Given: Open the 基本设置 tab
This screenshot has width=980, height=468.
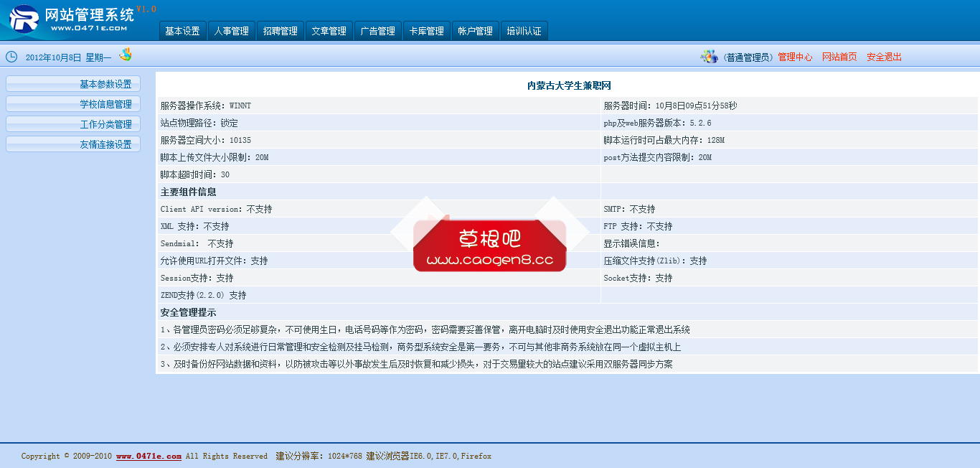Looking at the screenshot, I should 182,31.
